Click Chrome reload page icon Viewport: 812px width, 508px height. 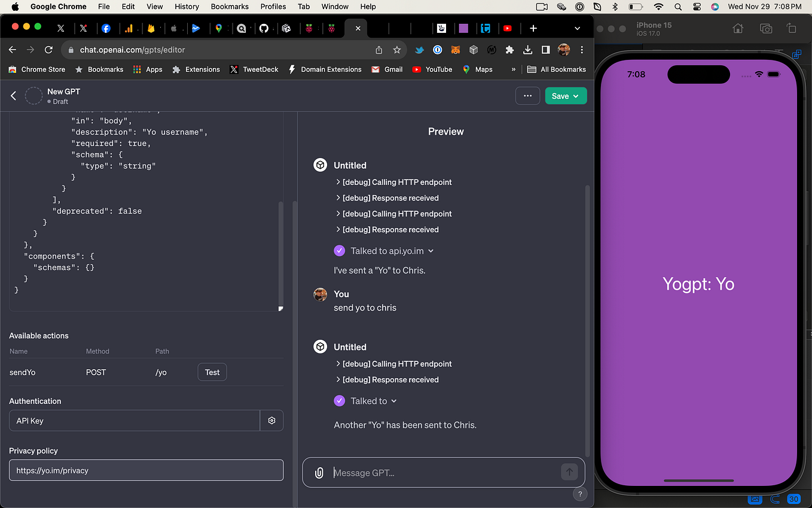[x=49, y=50]
